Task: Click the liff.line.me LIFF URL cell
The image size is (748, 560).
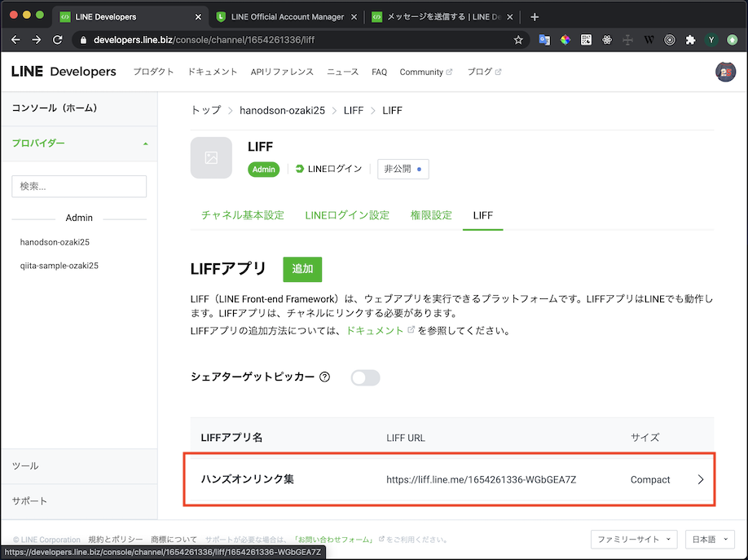Action: (x=482, y=479)
